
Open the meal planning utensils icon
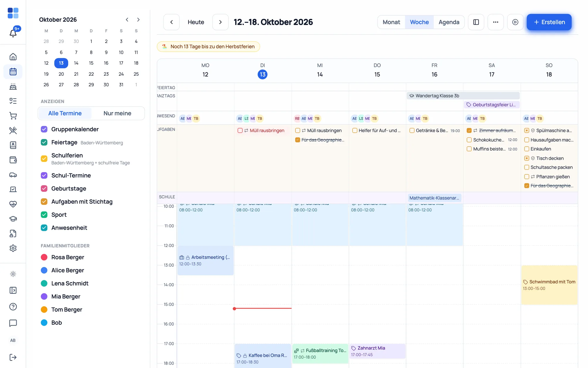13,130
